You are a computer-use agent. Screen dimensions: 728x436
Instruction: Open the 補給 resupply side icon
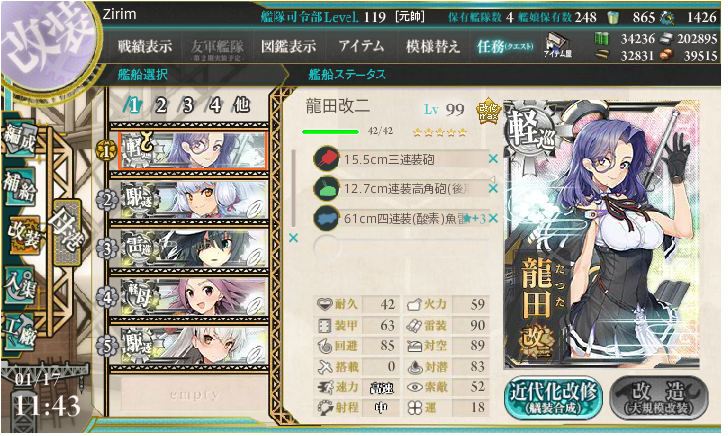coord(20,188)
